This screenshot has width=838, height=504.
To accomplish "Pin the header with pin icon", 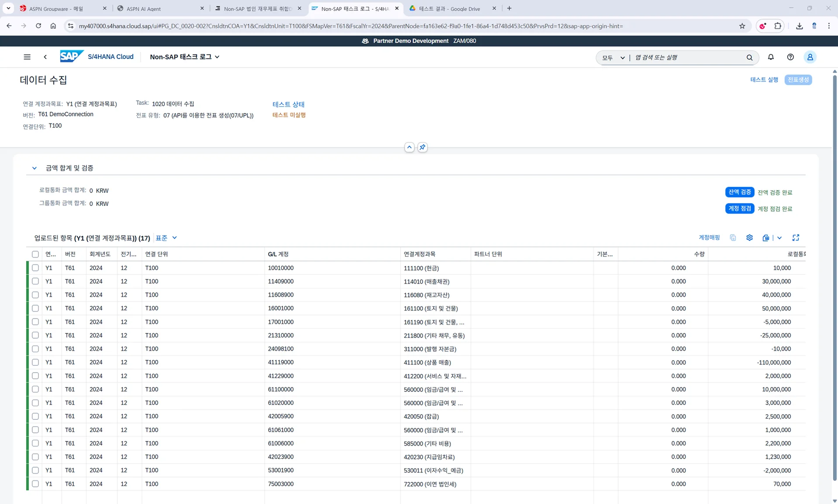I will [x=422, y=147].
